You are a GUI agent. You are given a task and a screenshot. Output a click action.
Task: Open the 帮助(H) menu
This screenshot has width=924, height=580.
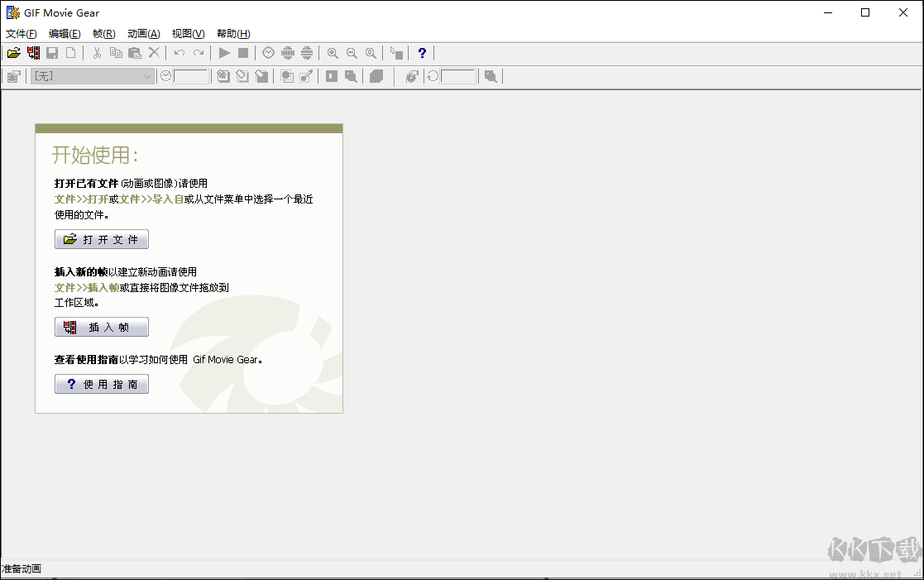pyautogui.click(x=233, y=34)
